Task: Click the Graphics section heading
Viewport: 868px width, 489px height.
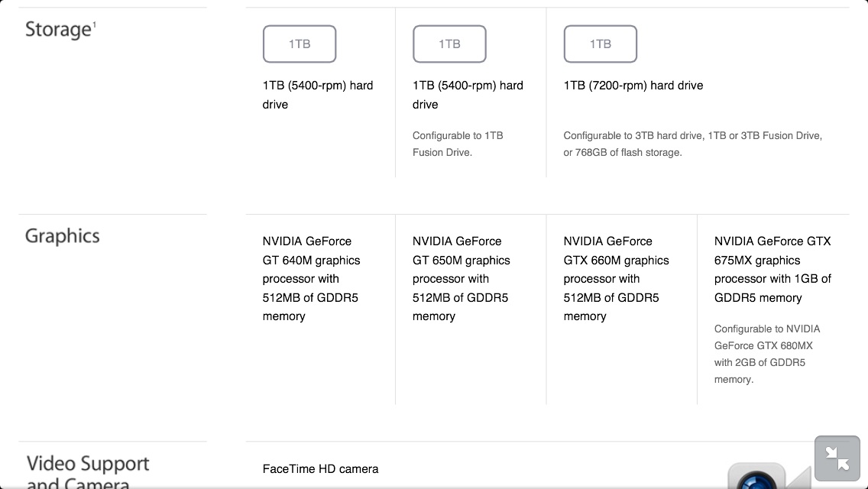Action: (x=63, y=236)
